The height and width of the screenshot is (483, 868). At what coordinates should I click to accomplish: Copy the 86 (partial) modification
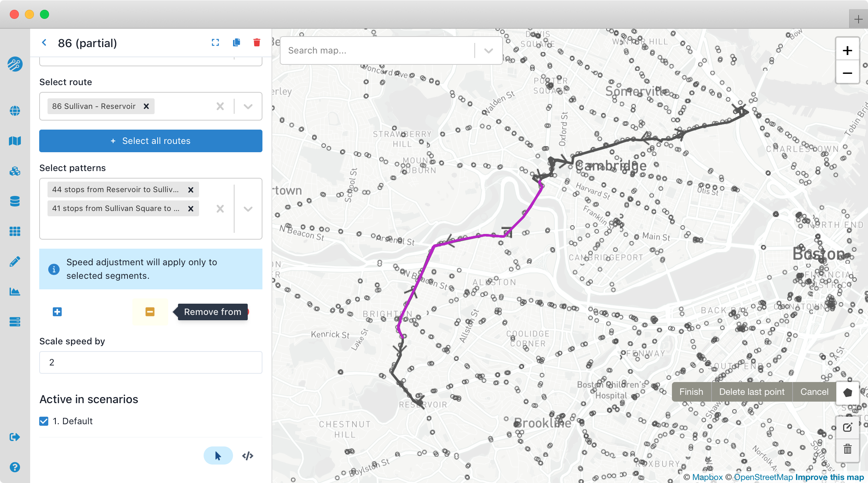[236, 43]
